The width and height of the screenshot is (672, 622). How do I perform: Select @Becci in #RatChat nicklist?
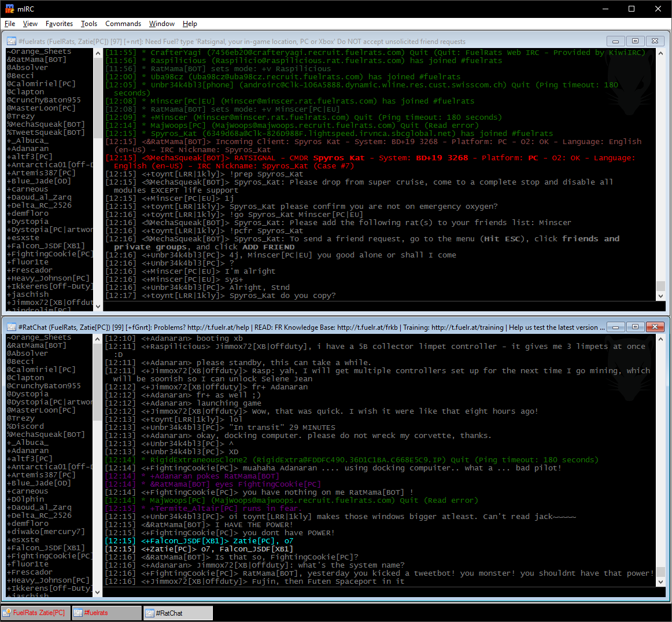click(x=21, y=362)
